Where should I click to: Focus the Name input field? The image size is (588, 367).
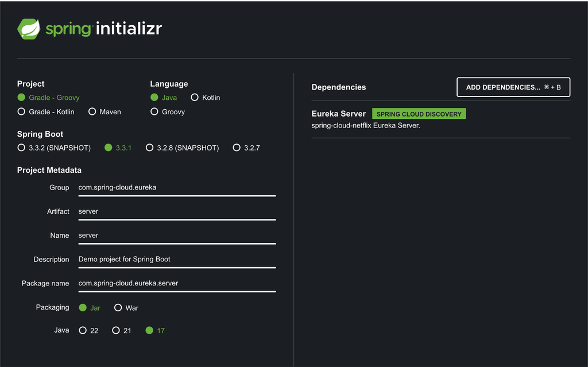(x=177, y=235)
